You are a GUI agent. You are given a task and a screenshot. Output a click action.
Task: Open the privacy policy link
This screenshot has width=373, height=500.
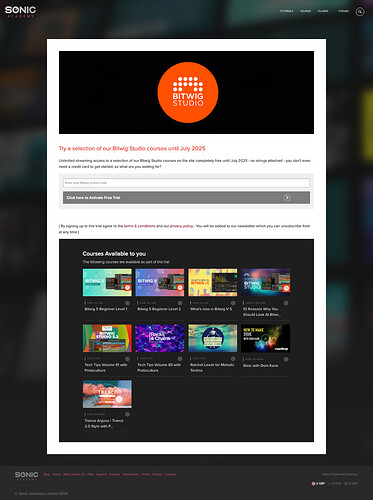[x=181, y=226]
